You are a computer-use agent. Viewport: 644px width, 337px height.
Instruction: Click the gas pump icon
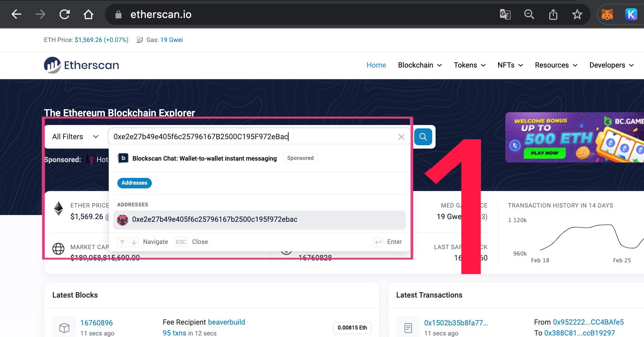(140, 40)
